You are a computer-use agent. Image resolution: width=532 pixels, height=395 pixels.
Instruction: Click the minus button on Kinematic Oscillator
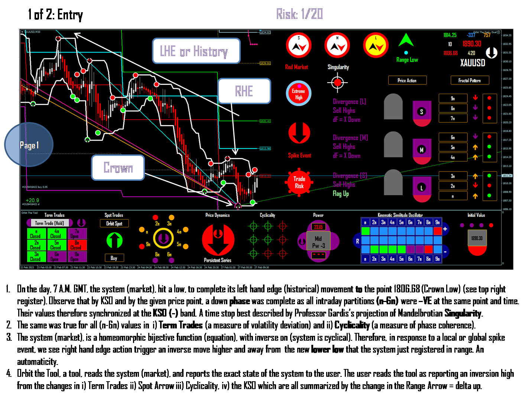pyautogui.click(x=445, y=252)
